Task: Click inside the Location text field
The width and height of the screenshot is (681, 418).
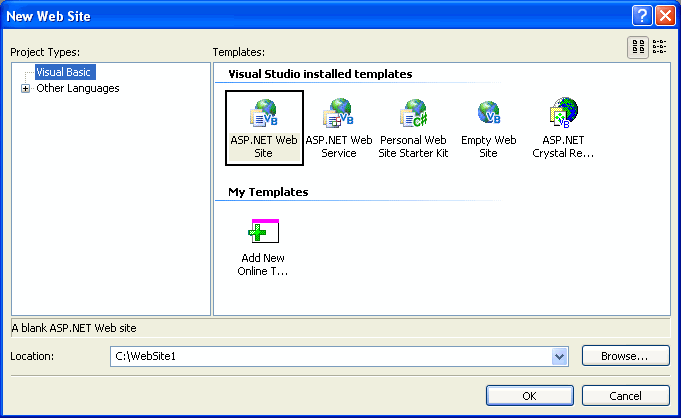Action: (331, 357)
